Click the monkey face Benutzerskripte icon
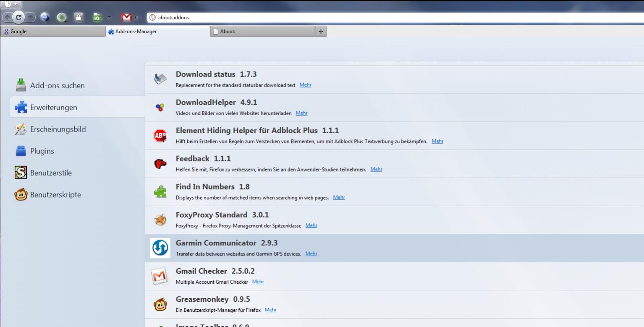The image size is (644, 327). pyautogui.click(x=21, y=195)
